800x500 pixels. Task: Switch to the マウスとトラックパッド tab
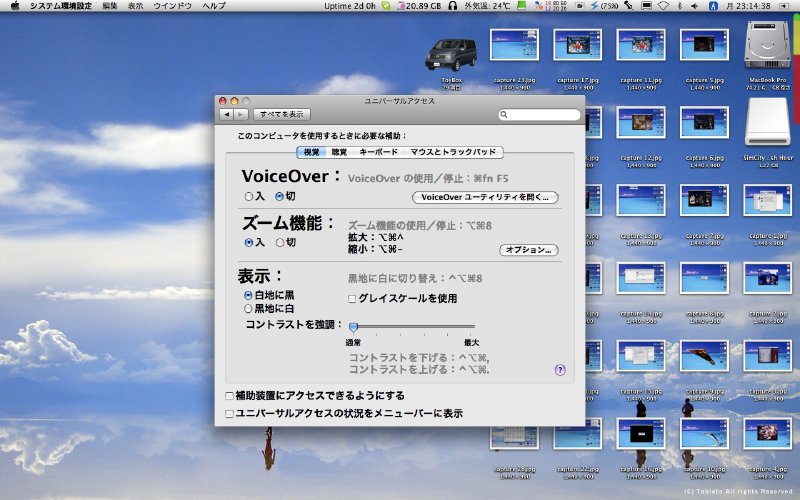453,152
